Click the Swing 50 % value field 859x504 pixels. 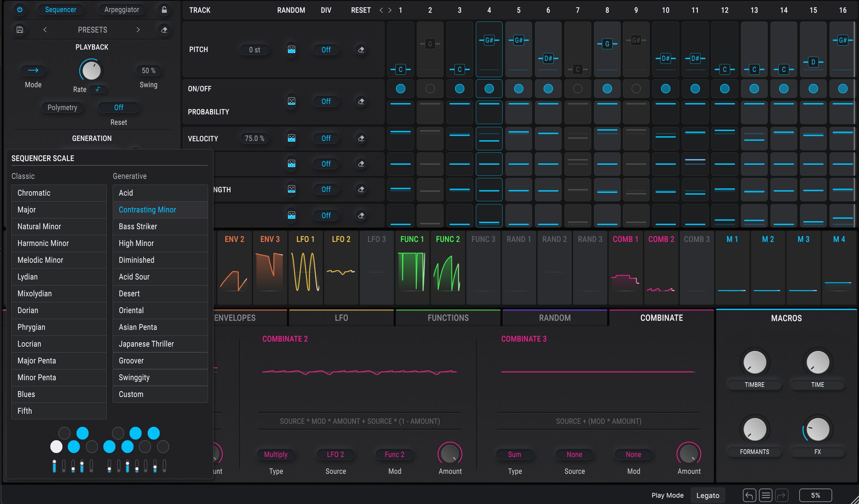click(x=148, y=70)
